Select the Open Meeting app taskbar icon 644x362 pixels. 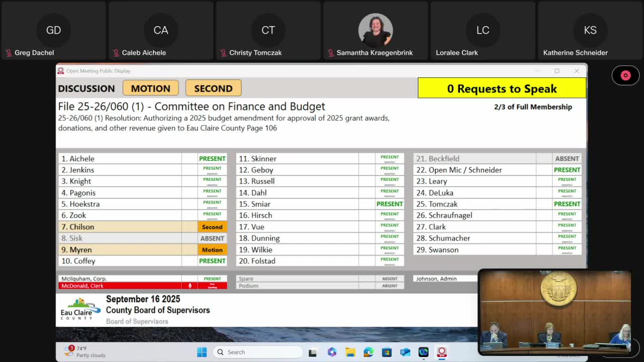(442, 352)
